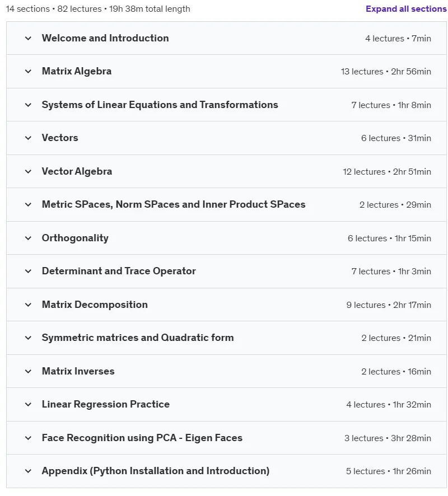Click the Matrix Decomposition section heading
The image size is (448, 496).
click(95, 305)
